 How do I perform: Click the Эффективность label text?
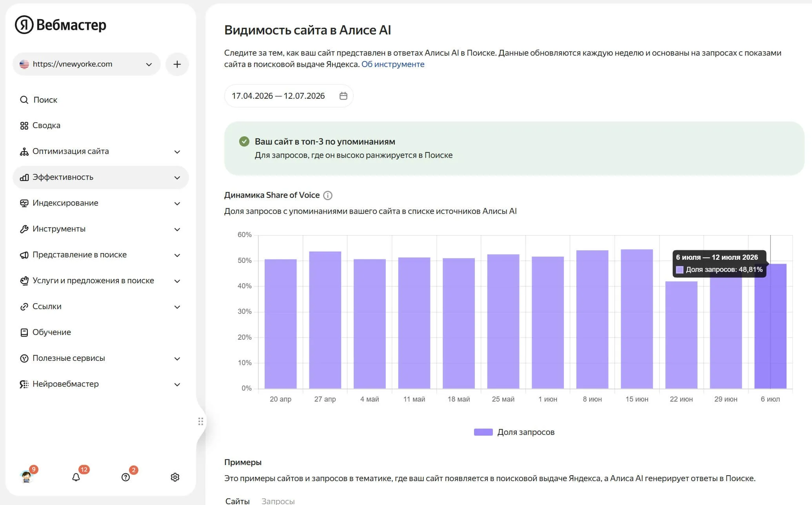coord(63,177)
